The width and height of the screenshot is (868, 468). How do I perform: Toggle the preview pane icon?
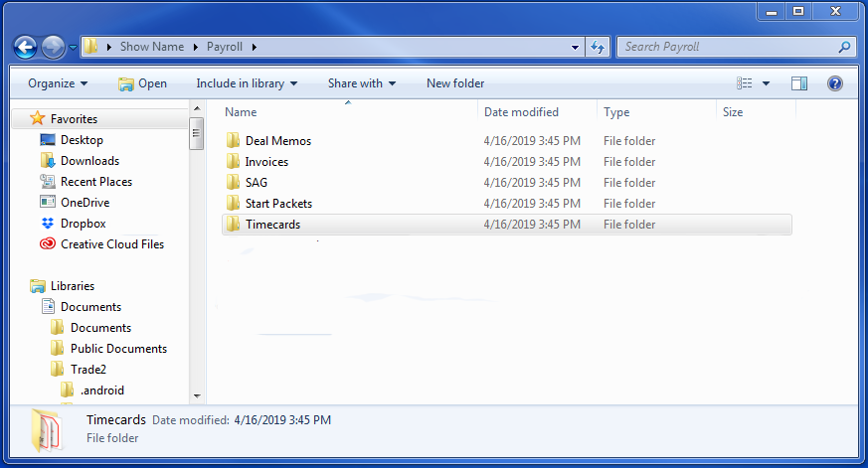pos(799,83)
